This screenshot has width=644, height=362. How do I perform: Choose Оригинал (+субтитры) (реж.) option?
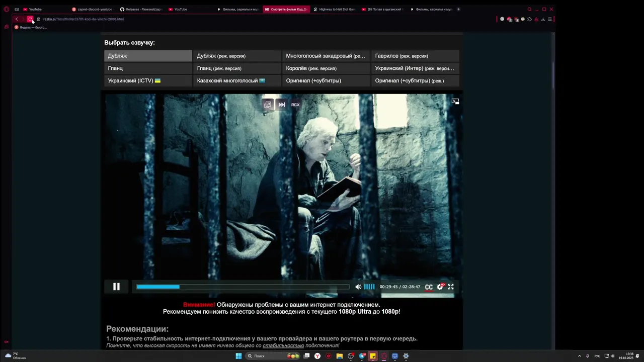click(415, 80)
